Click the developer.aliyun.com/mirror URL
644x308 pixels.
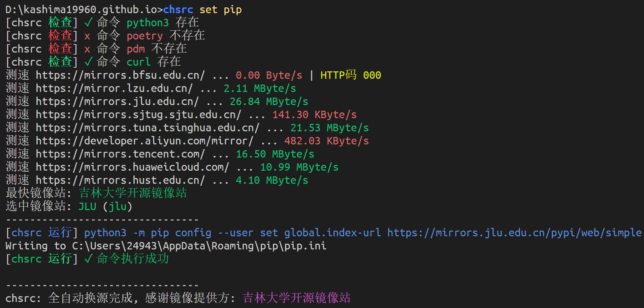pyautogui.click(x=144, y=141)
